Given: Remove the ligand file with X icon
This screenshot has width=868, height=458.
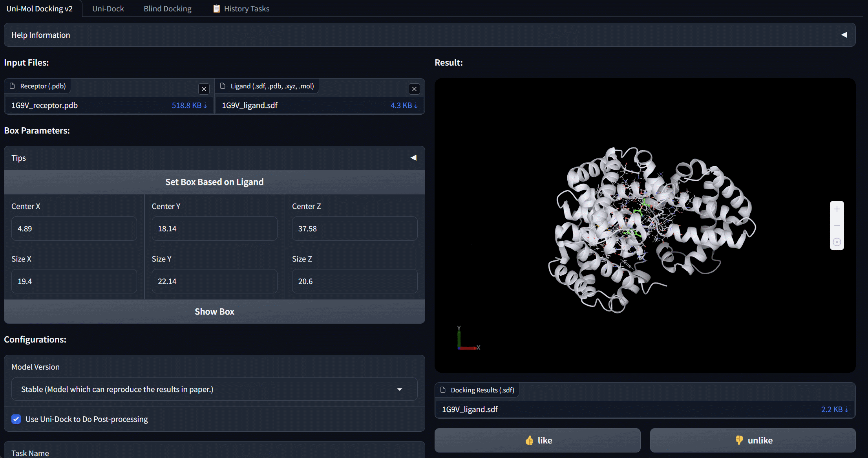Looking at the screenshot, I should click(414, 89).
